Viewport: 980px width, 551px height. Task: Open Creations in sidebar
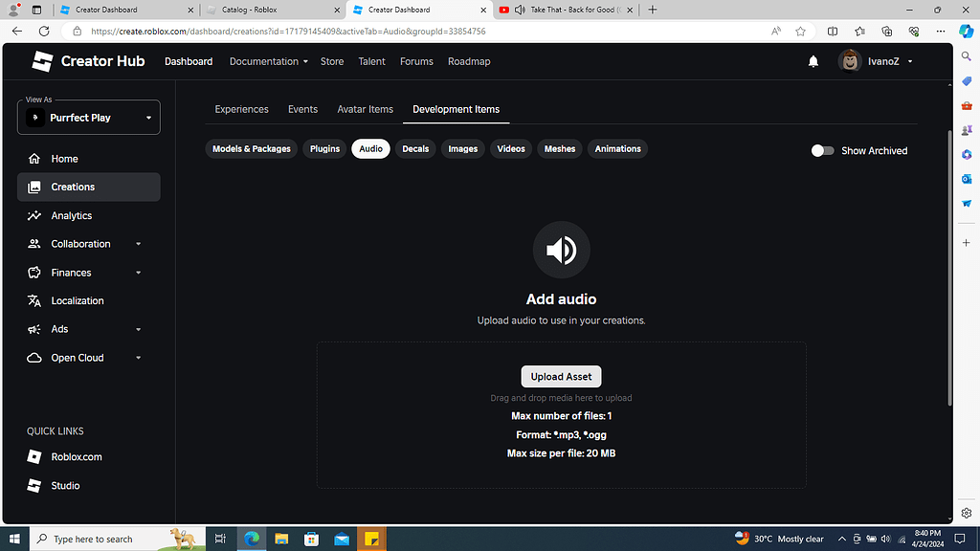pyautogui.click(x=89, y=187)
